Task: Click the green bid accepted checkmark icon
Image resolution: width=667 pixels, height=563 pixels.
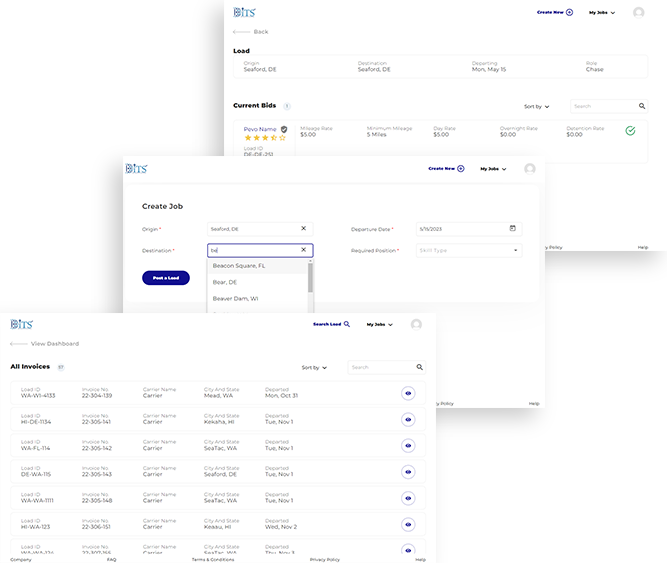Action: 630,131
